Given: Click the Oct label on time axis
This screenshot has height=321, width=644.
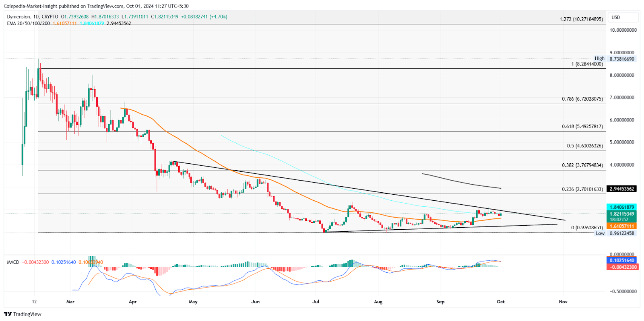Looking at the screenshot, I should (501, 302).
